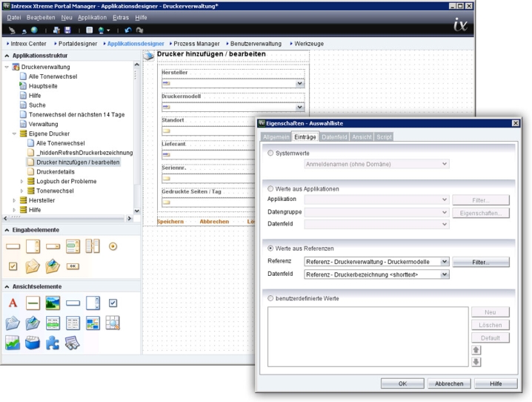The image size is (532, 402).
Task: Click the Abbrechen button in dialog
Action: click(449, 383)
